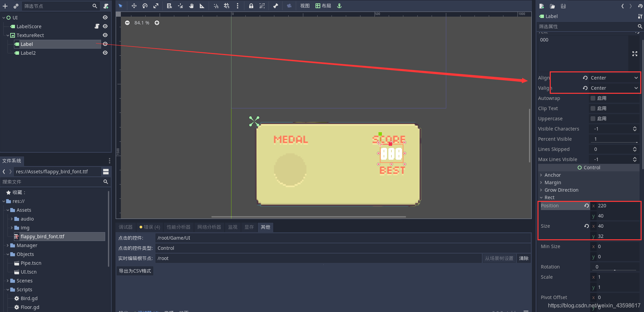
Task: Expand the text editor with fullscreen icon
Action: point(635,54)
